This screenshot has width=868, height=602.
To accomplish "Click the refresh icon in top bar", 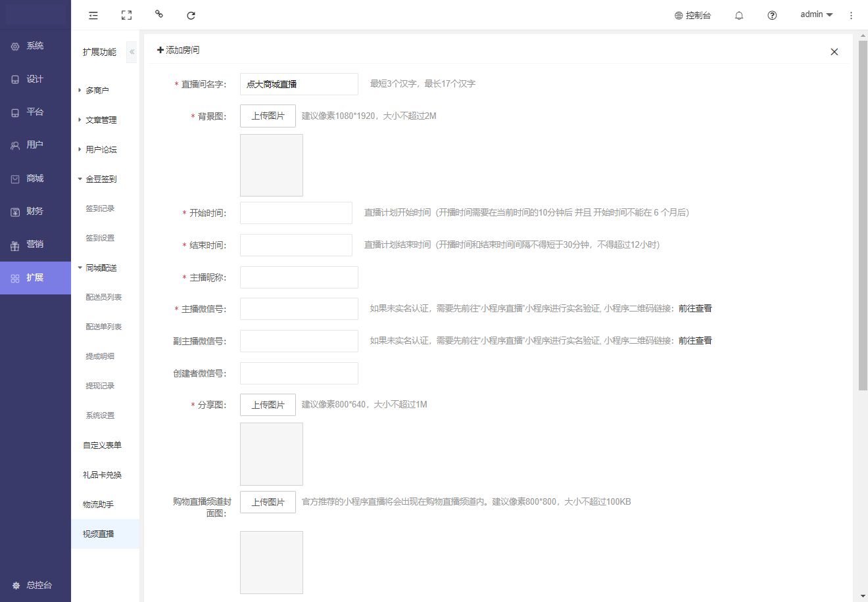I will pos(191,15).
